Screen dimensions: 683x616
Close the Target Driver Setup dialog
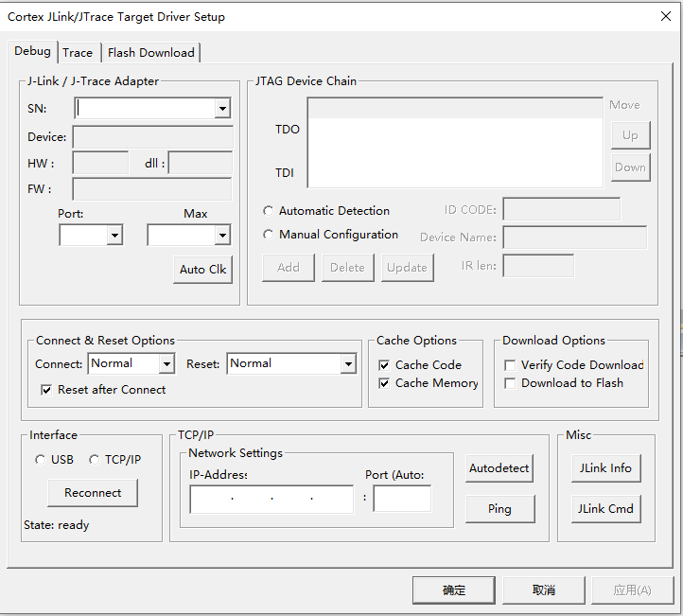(x=666, y=16)
